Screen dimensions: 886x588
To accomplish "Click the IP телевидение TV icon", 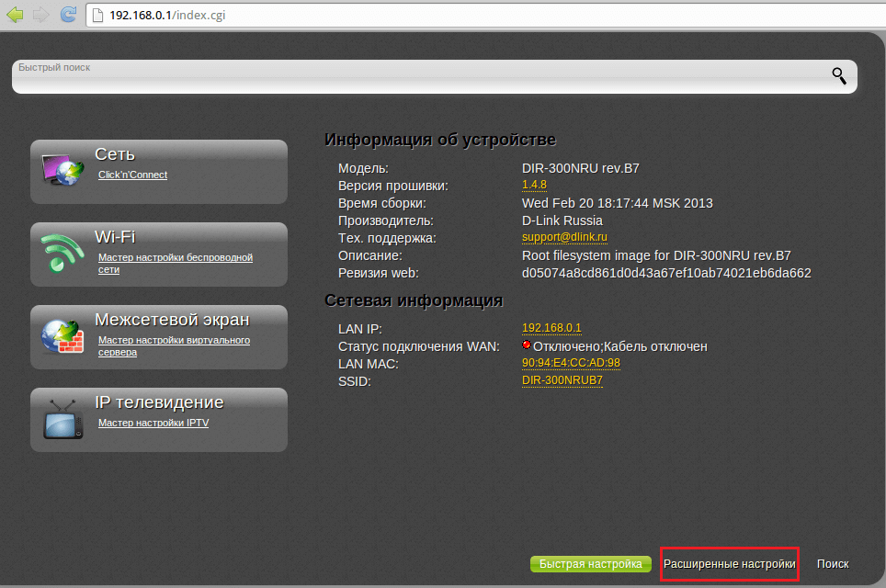I will (x=62, y=419).
